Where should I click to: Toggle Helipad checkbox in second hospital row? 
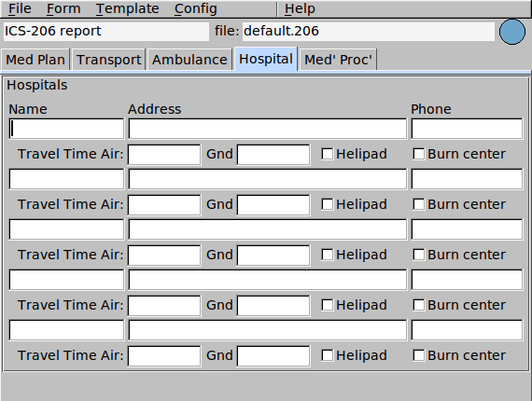tap(327, 204)
